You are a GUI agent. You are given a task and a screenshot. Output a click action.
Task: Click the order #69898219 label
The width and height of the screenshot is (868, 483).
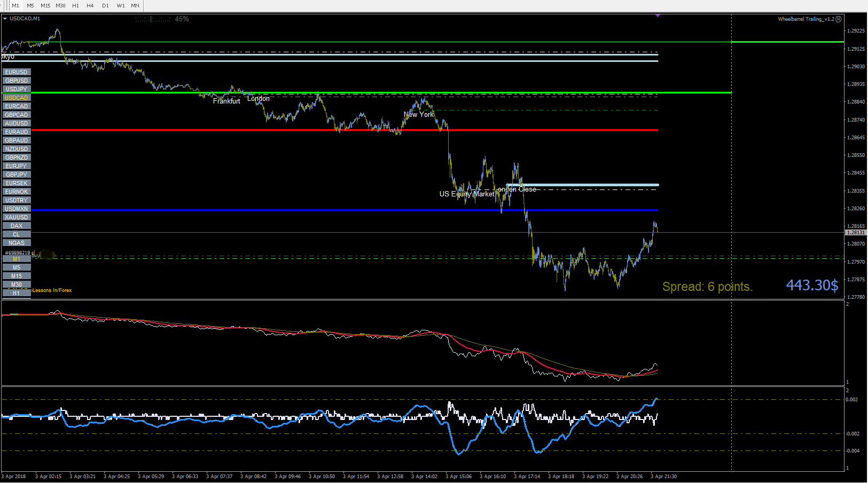tap(19, 253)
